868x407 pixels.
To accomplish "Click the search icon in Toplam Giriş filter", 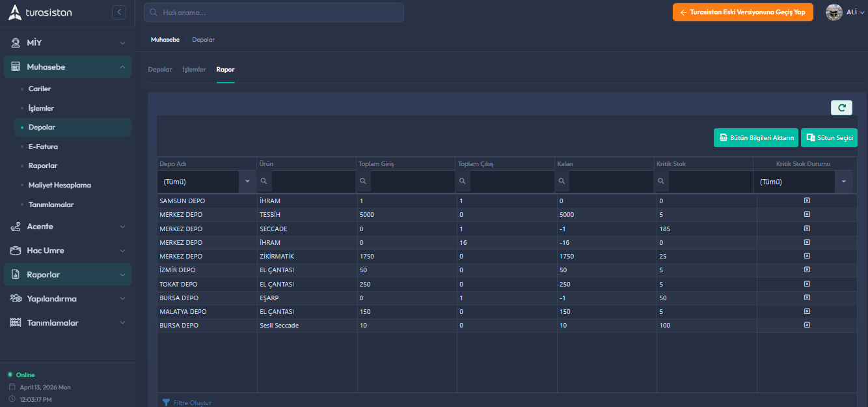I will click(x=364, y=182).
